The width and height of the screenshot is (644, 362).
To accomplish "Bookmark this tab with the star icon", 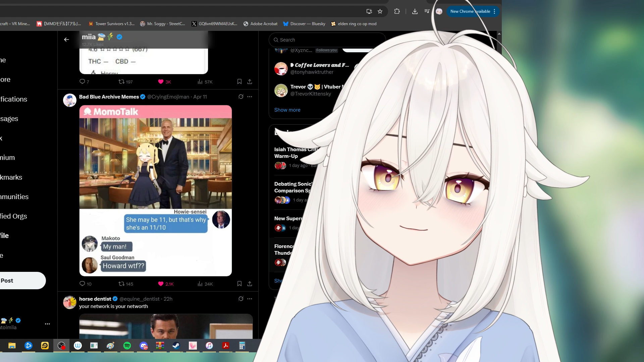I will point(380,11).
